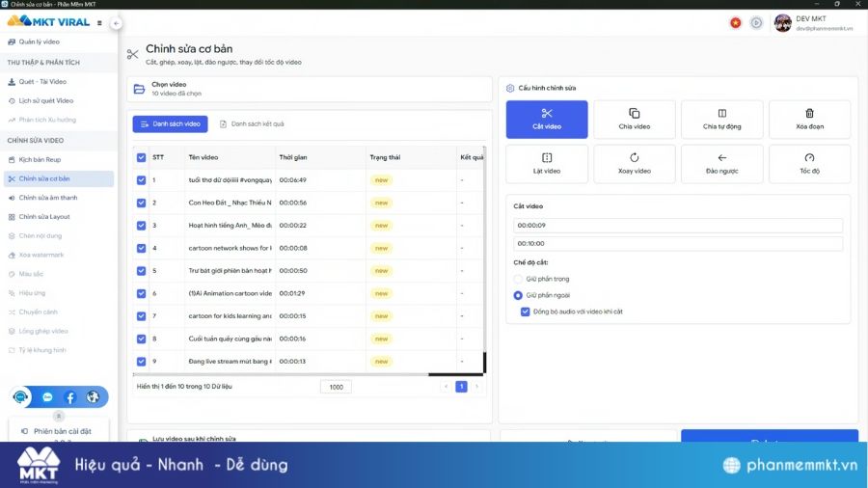Click the cut end time field 00:10:00

click(x=678, y=243)
